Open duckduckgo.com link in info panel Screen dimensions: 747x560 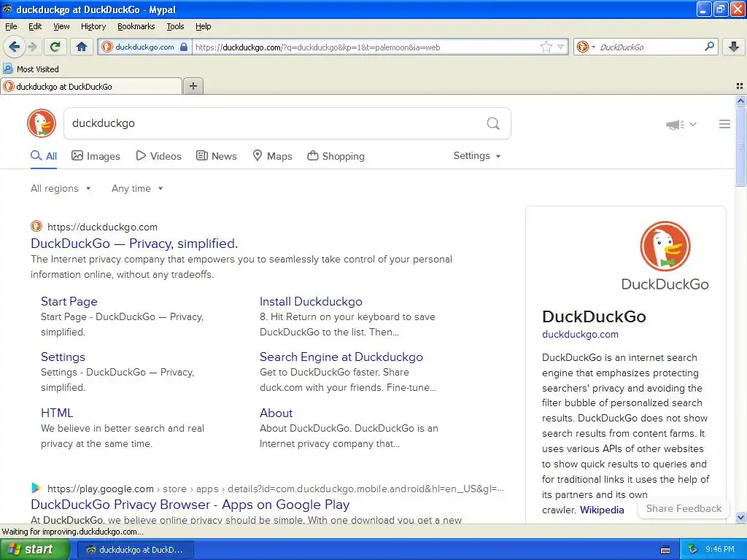[580, 334]
